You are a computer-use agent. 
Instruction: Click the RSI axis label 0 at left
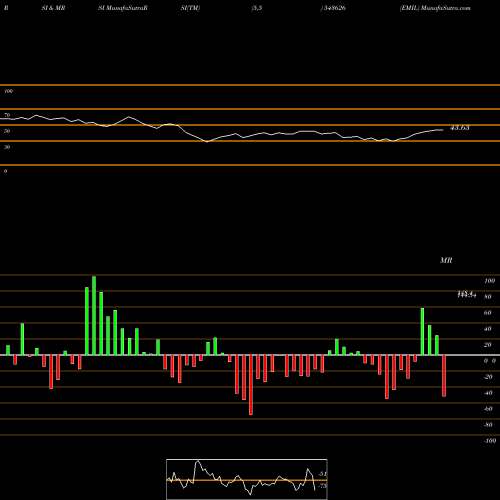5,171
